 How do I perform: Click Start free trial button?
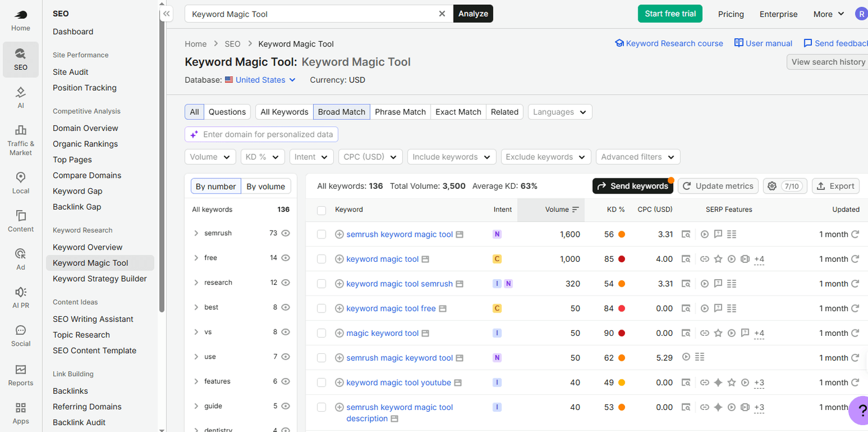tap(670, 14)
